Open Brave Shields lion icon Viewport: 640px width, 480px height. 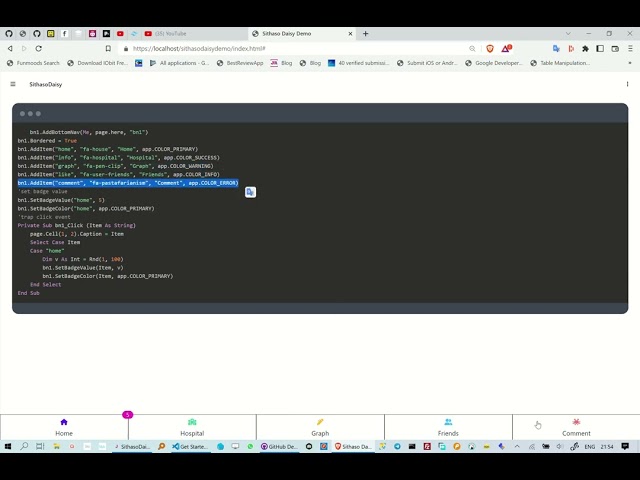[x=490, y=49]
